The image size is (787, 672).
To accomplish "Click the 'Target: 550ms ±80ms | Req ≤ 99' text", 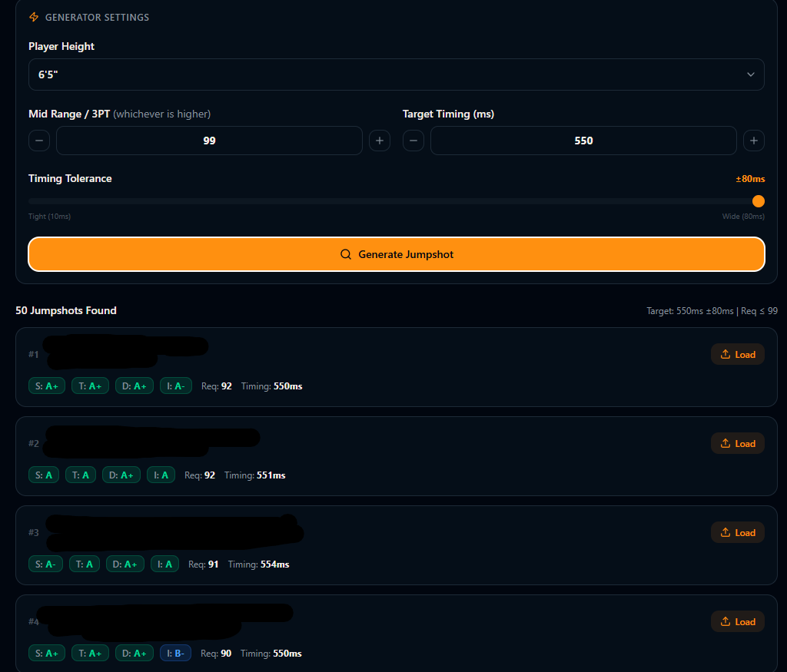I will click(x=712, y=311).
